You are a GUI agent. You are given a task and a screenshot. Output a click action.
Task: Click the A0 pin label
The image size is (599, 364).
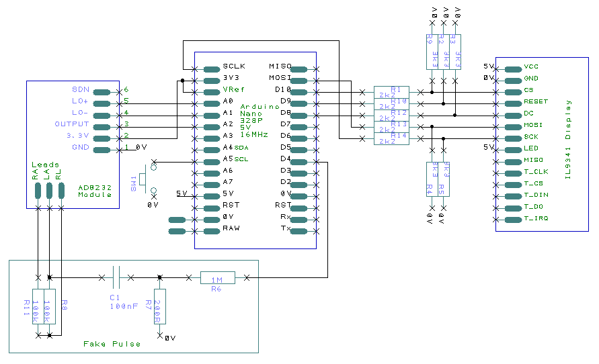click(228, 101)
